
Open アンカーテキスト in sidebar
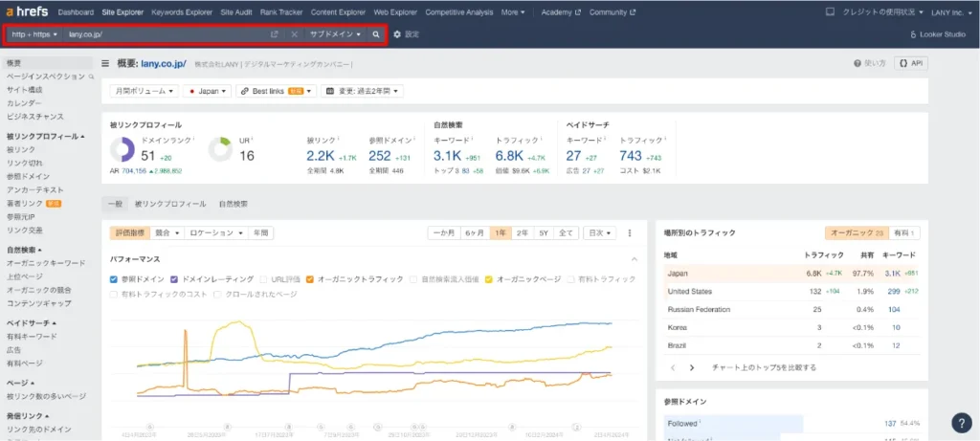pyautogui.click(x=35, y=190)
